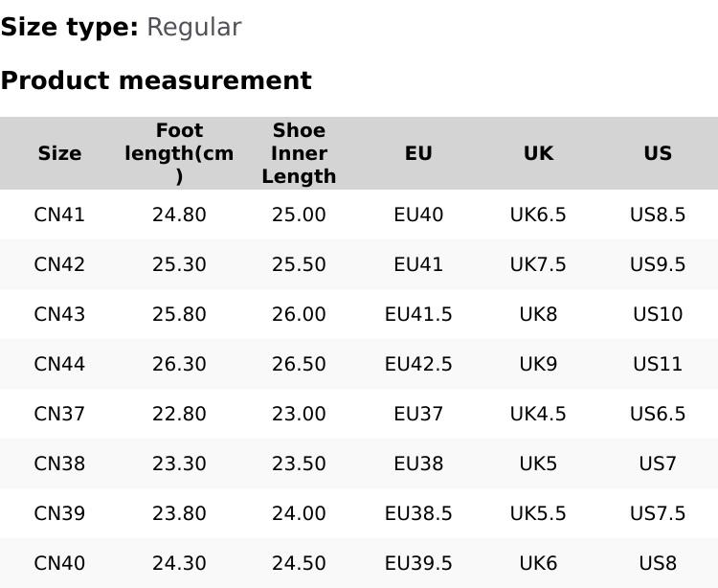Click the US column header
This screenshot has height=588, width=718.
pyautogui.click(x=658, y=153)
